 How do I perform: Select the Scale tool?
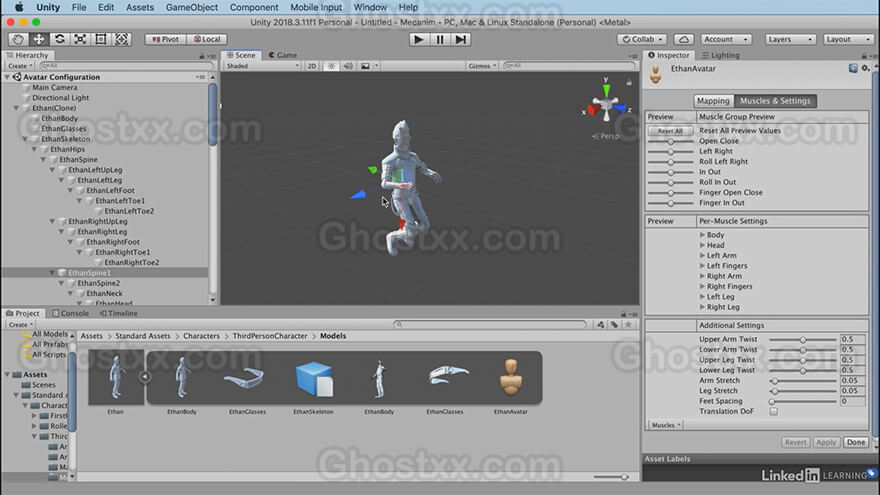tap(80, 39)
